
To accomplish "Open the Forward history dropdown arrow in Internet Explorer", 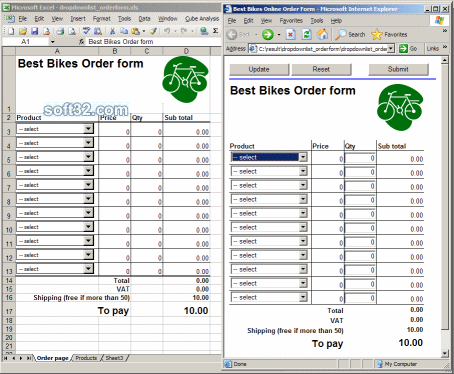I will 279,35.
